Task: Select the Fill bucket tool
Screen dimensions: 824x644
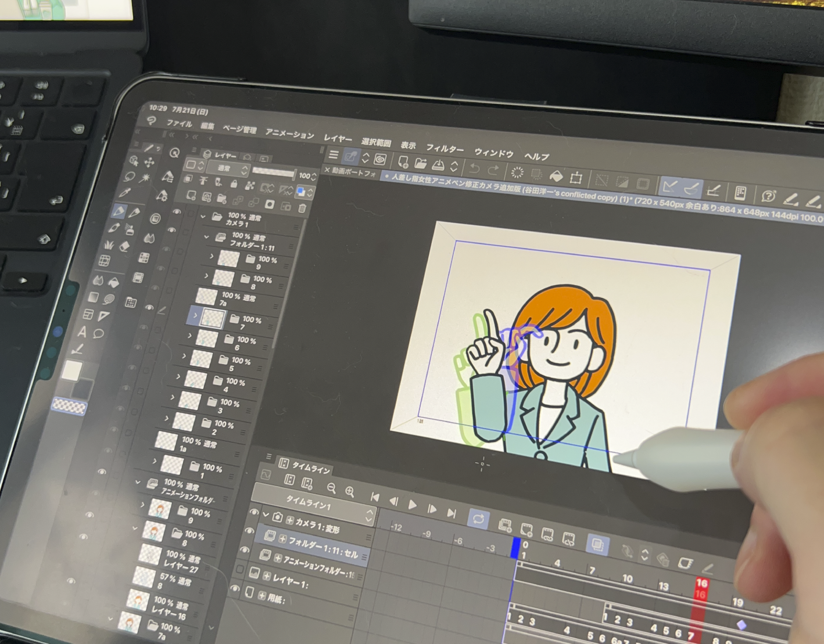Action: (113, 283)
